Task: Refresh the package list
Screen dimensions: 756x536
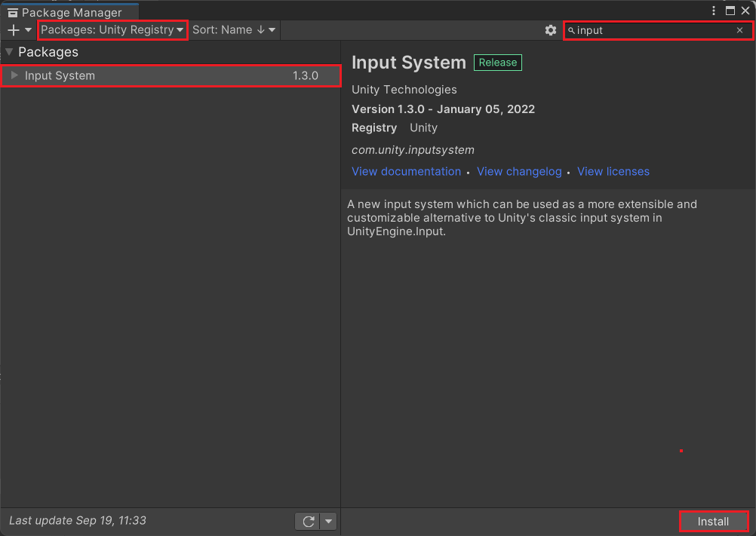Action: 308,521
